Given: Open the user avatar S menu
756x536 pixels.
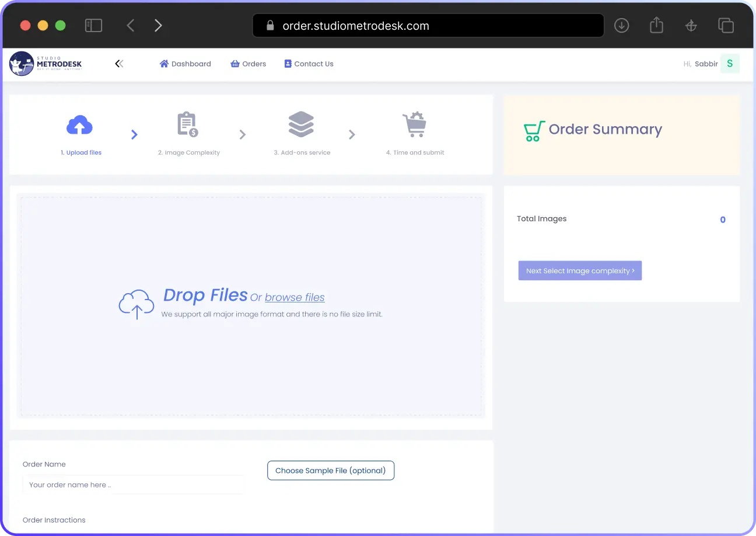Looking at the screenshot, I should click(730, 64).
